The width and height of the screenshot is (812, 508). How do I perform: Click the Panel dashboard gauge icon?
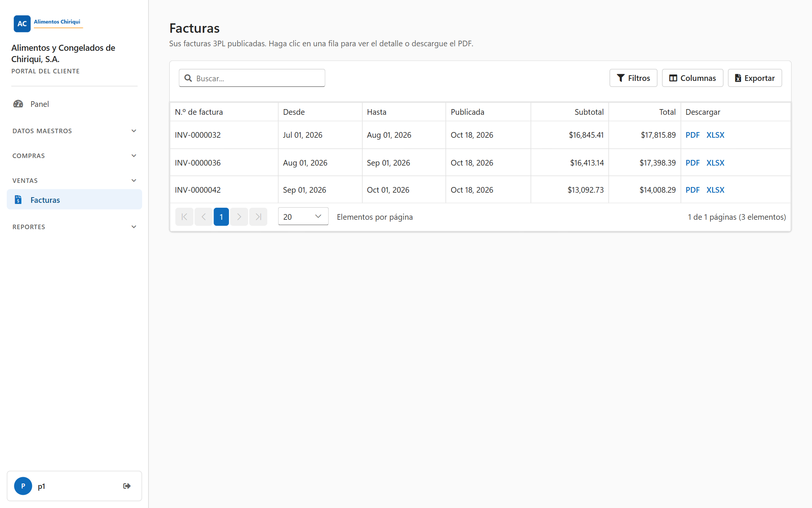[x=18, y=104]
